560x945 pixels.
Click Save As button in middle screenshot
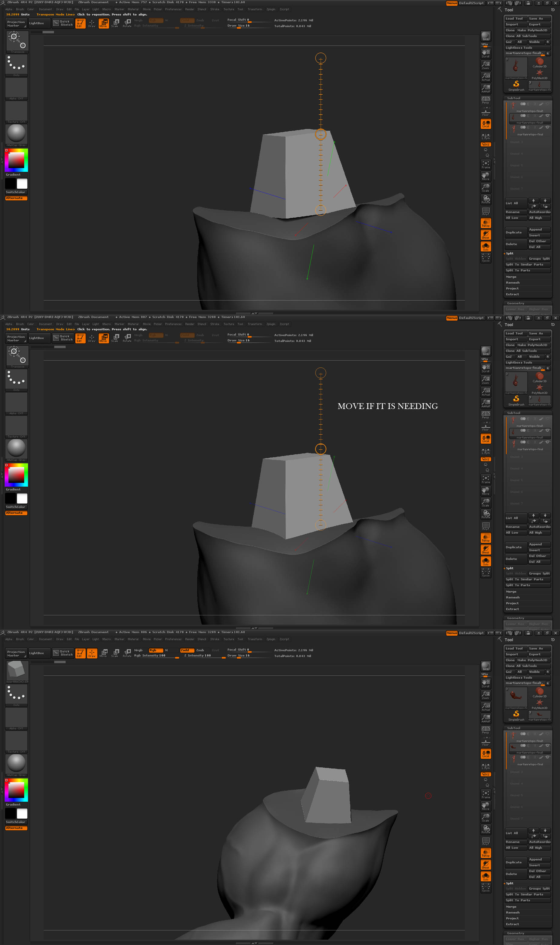[x=539, y=333]
